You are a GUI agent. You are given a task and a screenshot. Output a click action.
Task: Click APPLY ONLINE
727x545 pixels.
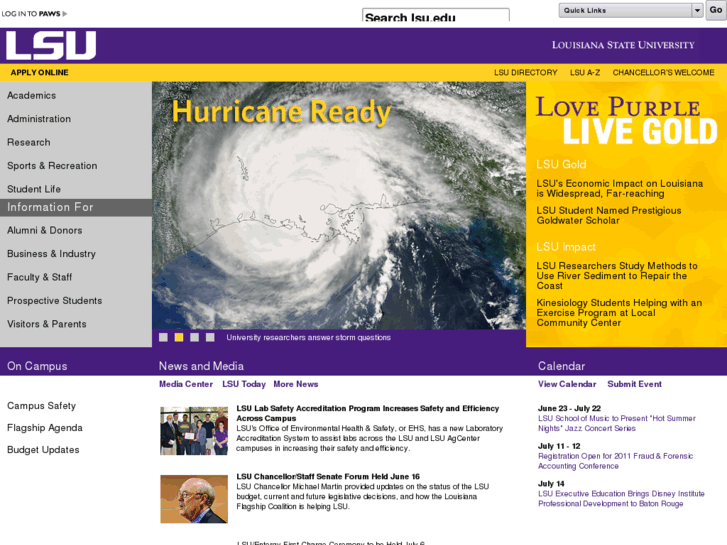click(x=39, y=72)
